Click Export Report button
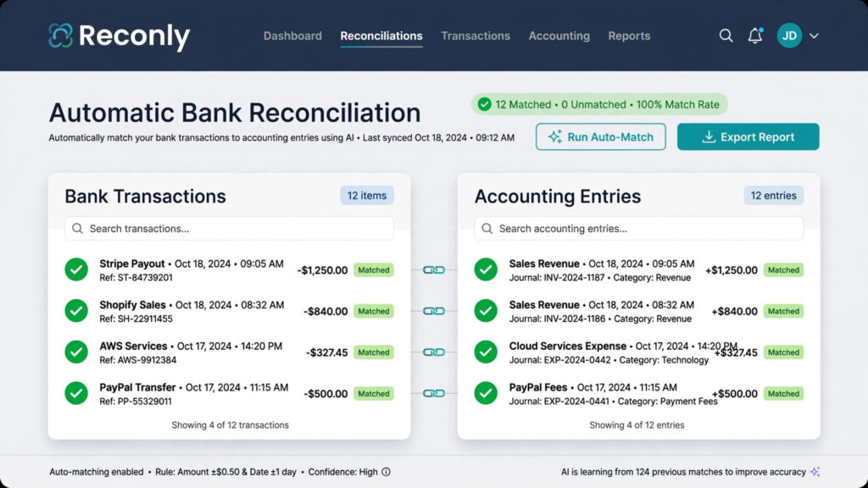 [748, 136]
